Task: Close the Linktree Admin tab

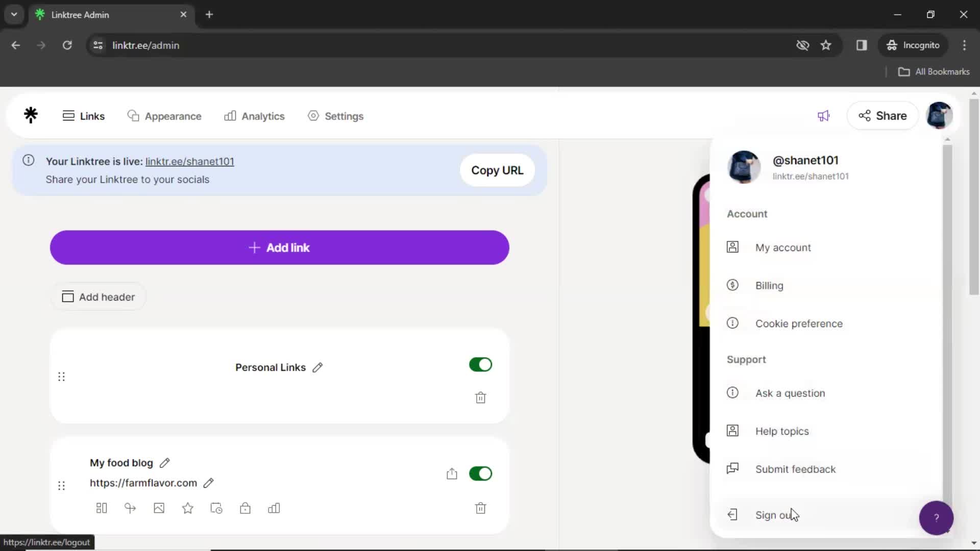Action: click(x=183, y=14)
